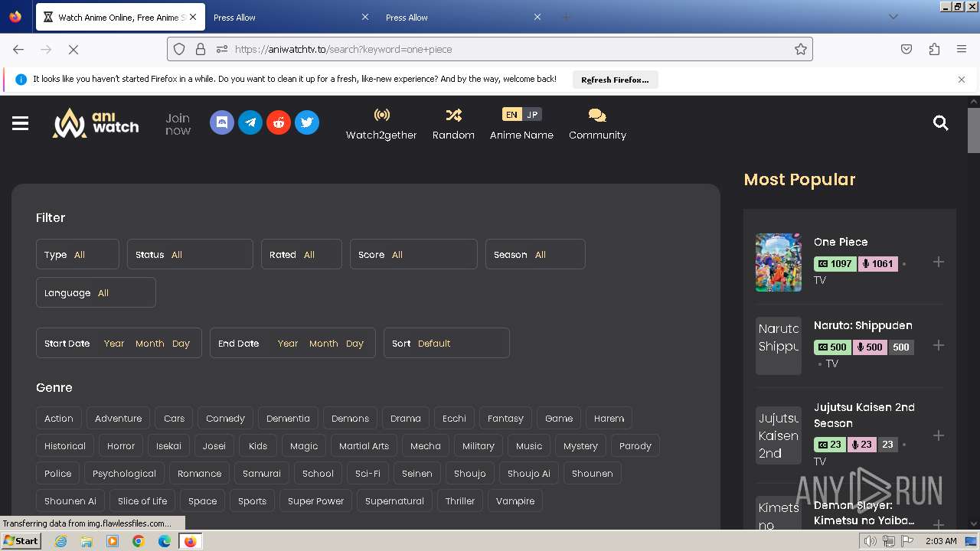Stop page loading in Firefox toolbar
The image size is (980, 551).
(x=73, y=49)
